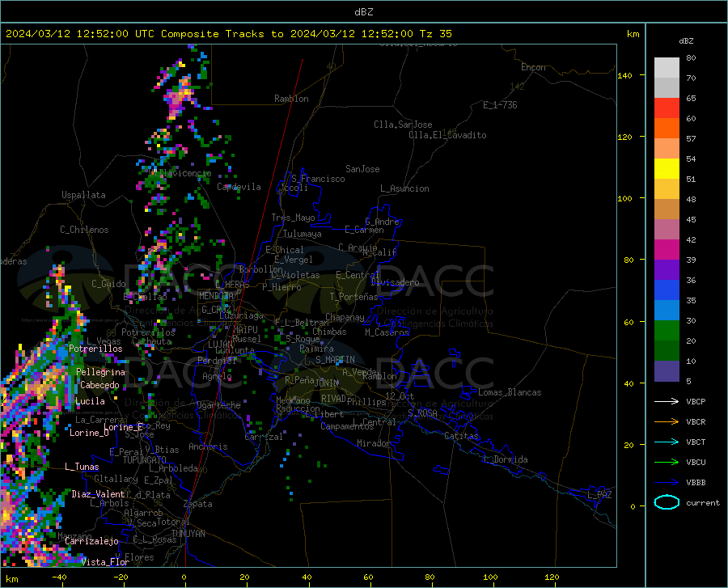
Task: Click the cyan 'current' ellipse legend icon
Action: tap(667, 502)
